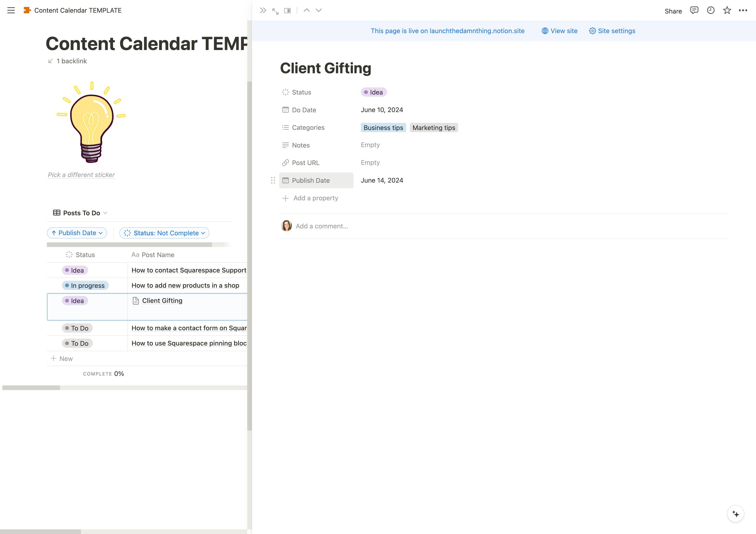Add page to favorites star
The image size is (756, 534).
click(727, 11)
